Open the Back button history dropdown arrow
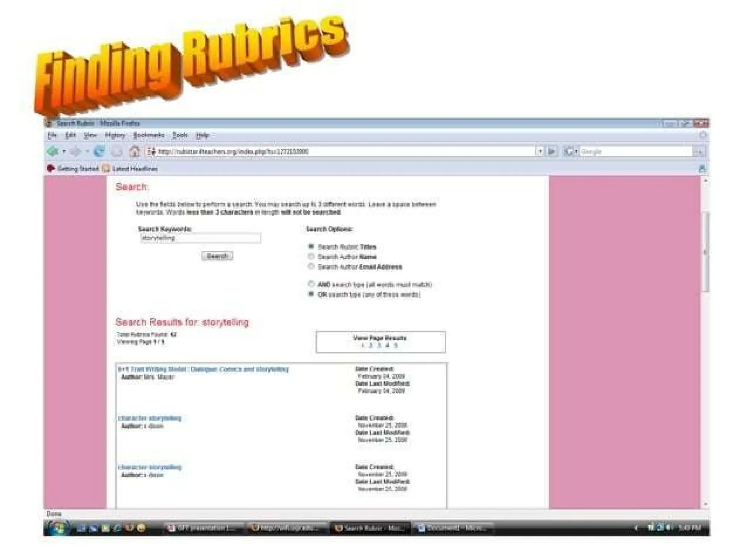This screenshot has width=747, height=560. click(x=64, y=151)
